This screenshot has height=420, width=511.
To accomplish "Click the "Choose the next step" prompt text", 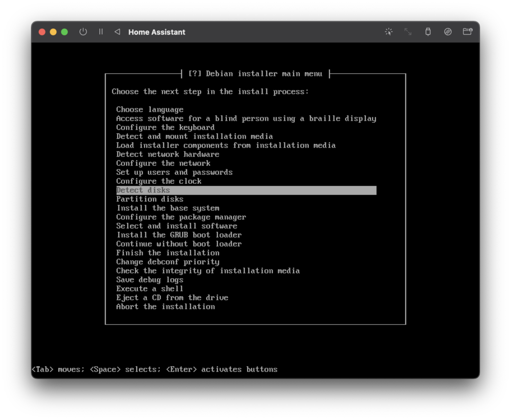I will [210, 92].
